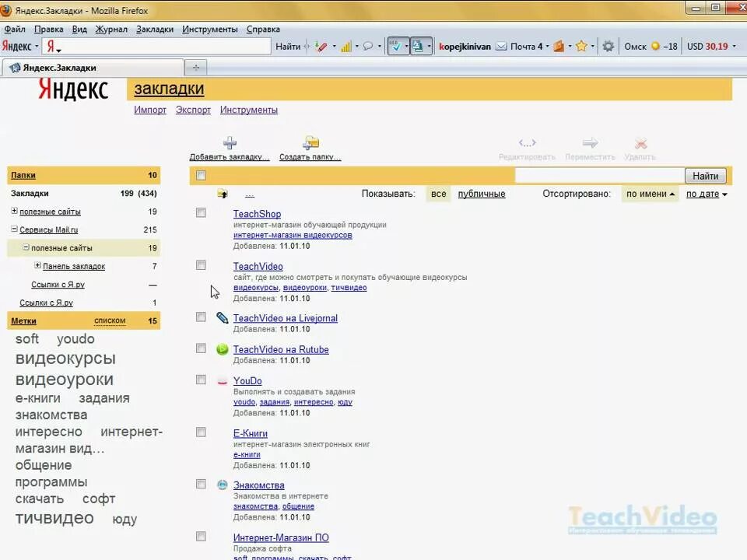Screen dimensions: 747x560
Task: Open dropdown arrow beside star icon
Action: tap(593, 47)
